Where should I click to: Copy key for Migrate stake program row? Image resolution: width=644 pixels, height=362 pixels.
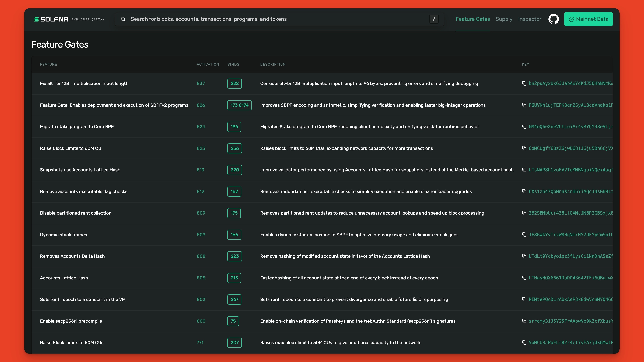coord(524,127)
